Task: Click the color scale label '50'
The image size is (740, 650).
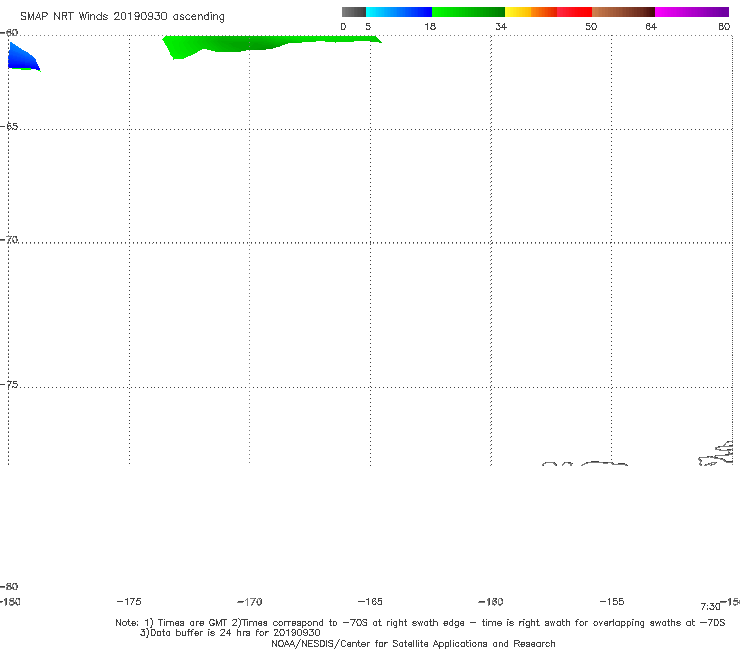Action: pyautogui.click(x=591, y=26)
